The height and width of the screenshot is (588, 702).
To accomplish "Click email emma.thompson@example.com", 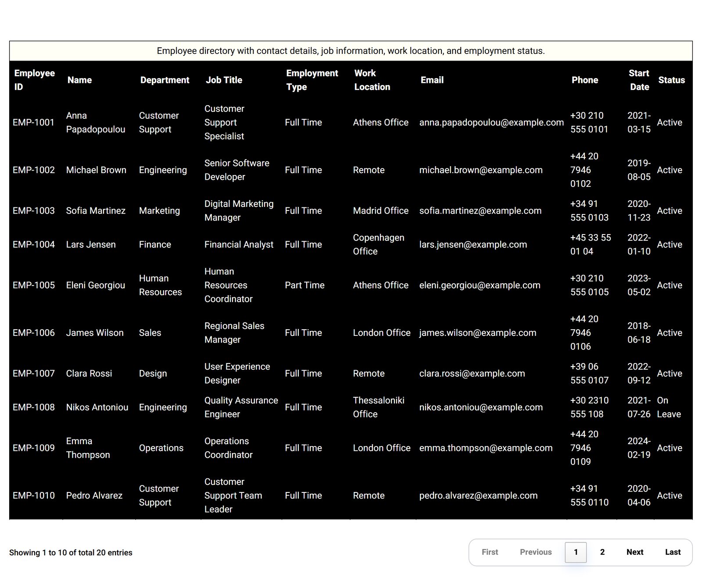I will click(x=486, y=448).
